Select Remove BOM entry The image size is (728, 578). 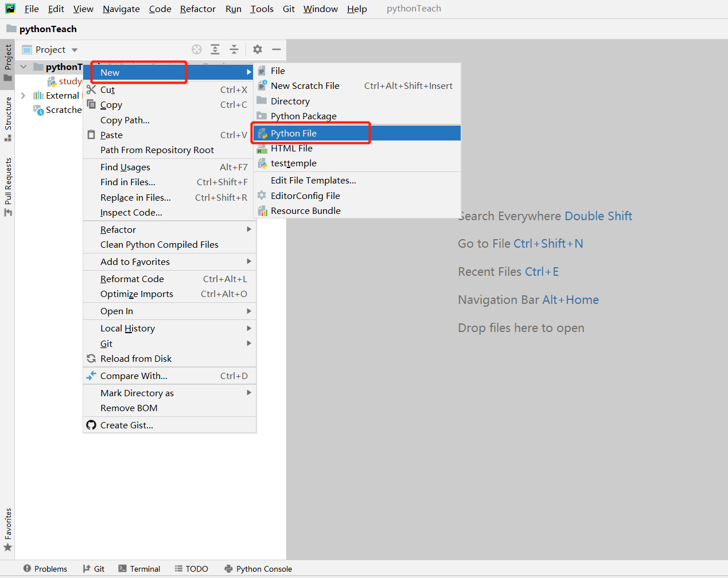(x=169, y=408)
